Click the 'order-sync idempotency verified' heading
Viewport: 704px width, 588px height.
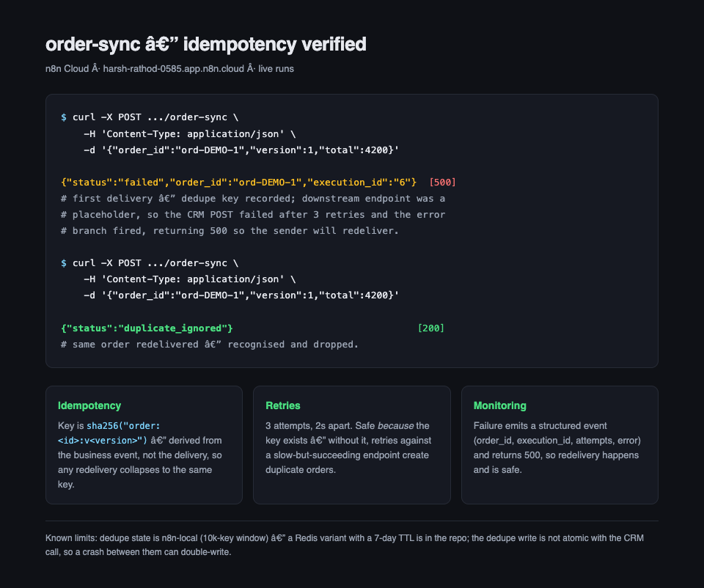click(205, 45)
